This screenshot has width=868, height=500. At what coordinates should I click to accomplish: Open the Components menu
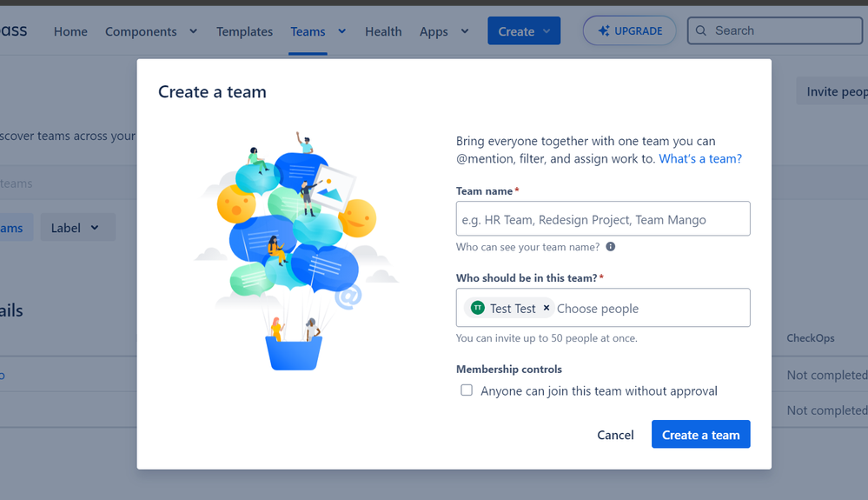[x=141, y=31]
